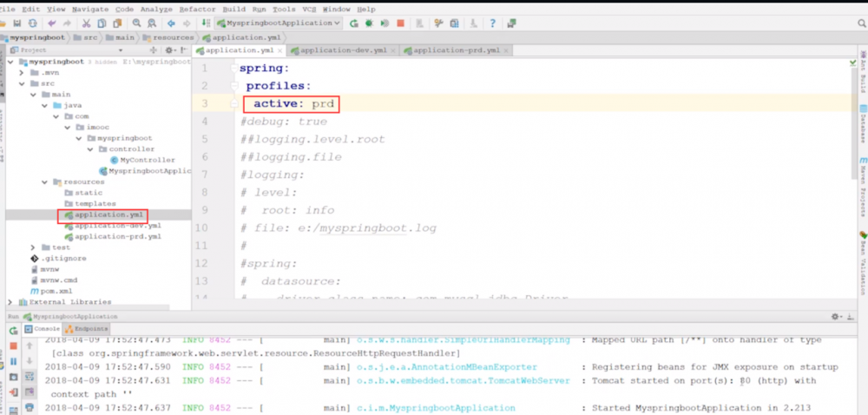868x415 pixels.
Task: Pause output in Run panel
Action: [x=13, y=361]
